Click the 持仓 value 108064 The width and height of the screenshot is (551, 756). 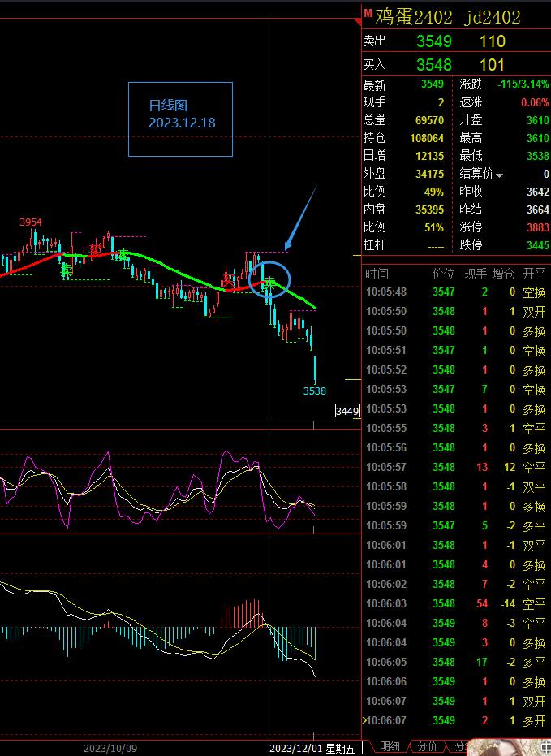click(x=427, y=138)
